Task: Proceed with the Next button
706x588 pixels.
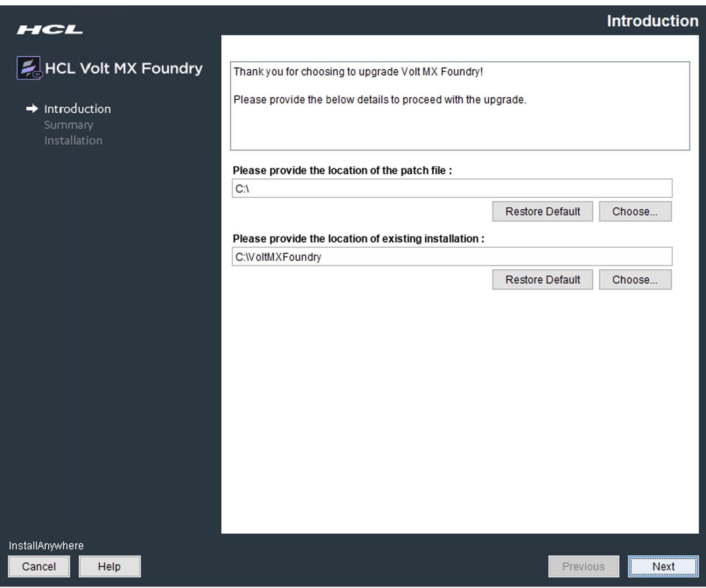Action: pyautogui.click(x=663, y=567)
